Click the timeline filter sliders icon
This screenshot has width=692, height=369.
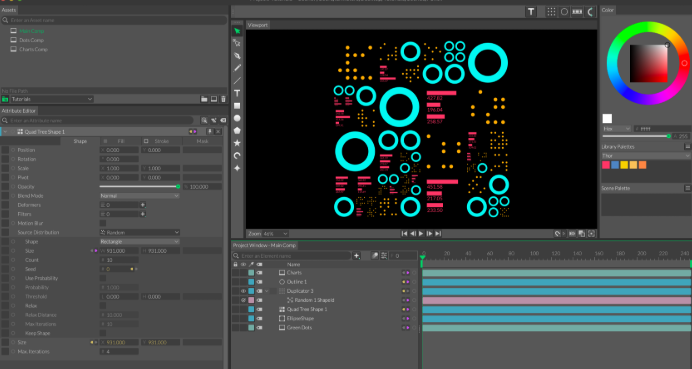tap(384, 256)
